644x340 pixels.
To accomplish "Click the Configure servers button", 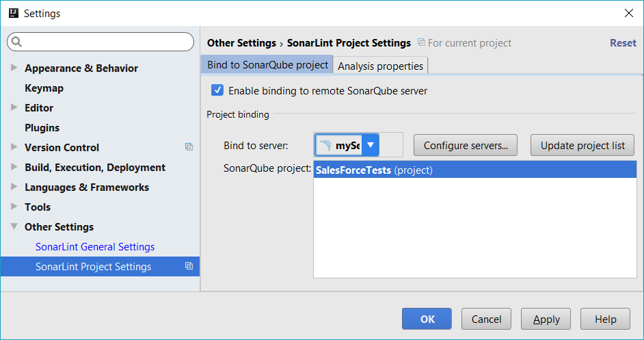I will click(x=465, y=145).
